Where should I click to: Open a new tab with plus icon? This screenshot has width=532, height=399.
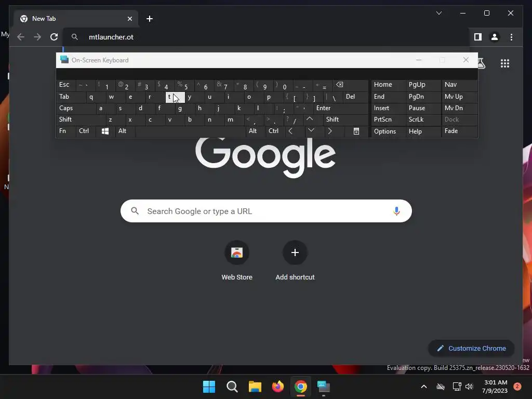point(150,19)
